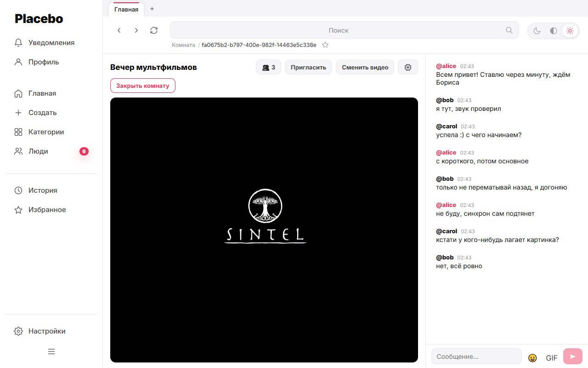Image resolution: width=588 pixels, height=368 pixels.
Task: Switch to light theme sun
Action: [570, 31]
